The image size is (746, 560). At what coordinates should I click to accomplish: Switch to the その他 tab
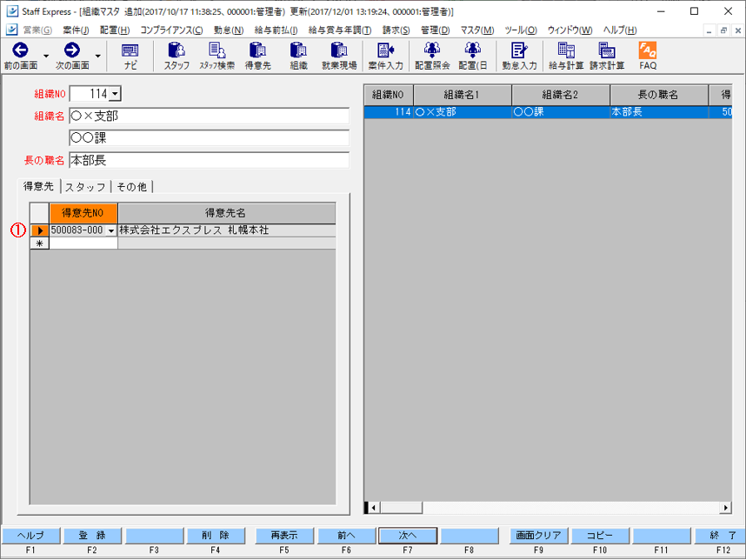[132, 187]
